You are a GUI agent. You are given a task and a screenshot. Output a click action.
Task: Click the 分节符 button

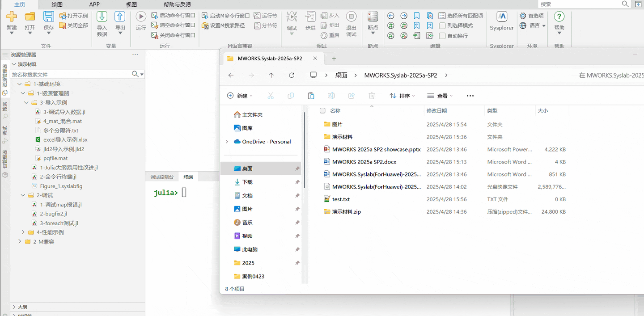click(266, 25)
